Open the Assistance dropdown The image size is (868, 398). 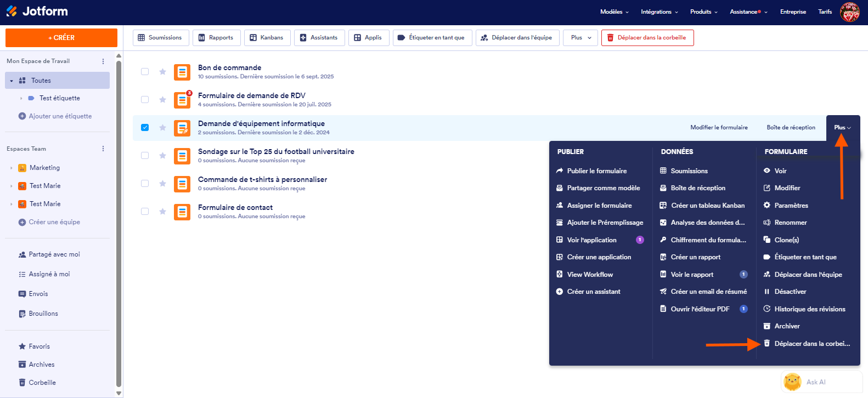[748, 12]
